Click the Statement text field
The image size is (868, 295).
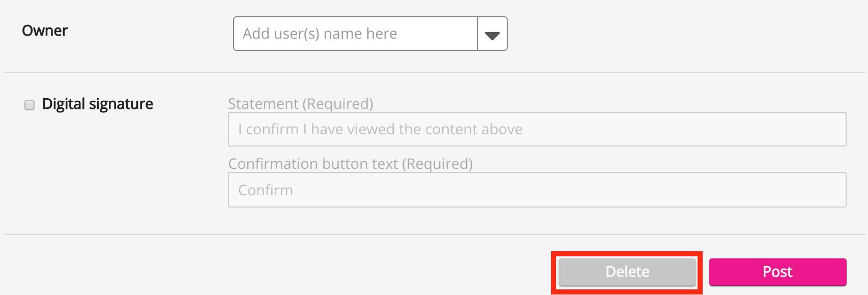point(537,129)
